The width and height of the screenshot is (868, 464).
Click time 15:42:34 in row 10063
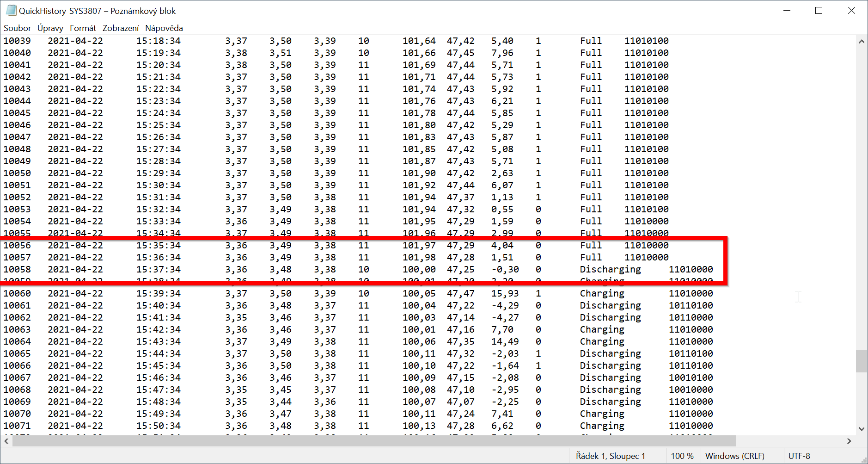[159, 329]
